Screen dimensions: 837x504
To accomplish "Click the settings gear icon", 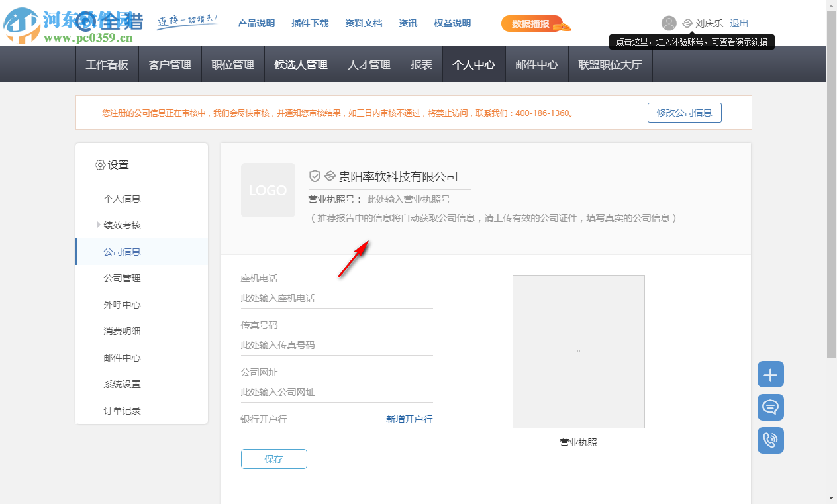I will click(x=100, y=165).
